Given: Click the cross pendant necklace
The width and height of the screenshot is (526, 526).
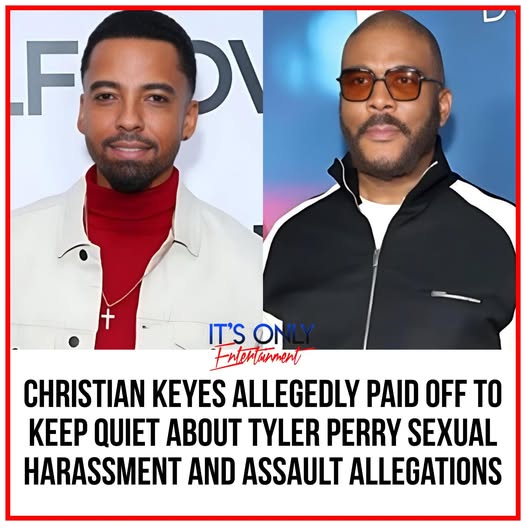Looking at the screenshot, I should point(108,319).
